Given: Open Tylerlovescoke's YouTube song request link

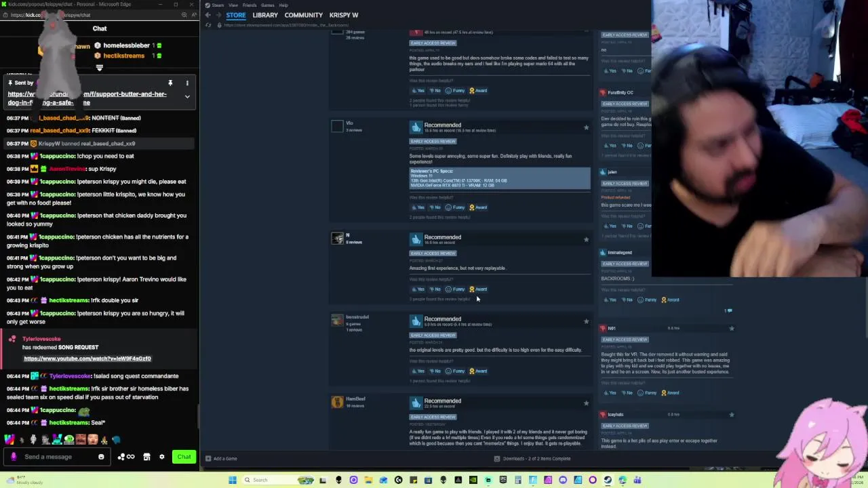Looking at the screenshot, I should [87, 359].
